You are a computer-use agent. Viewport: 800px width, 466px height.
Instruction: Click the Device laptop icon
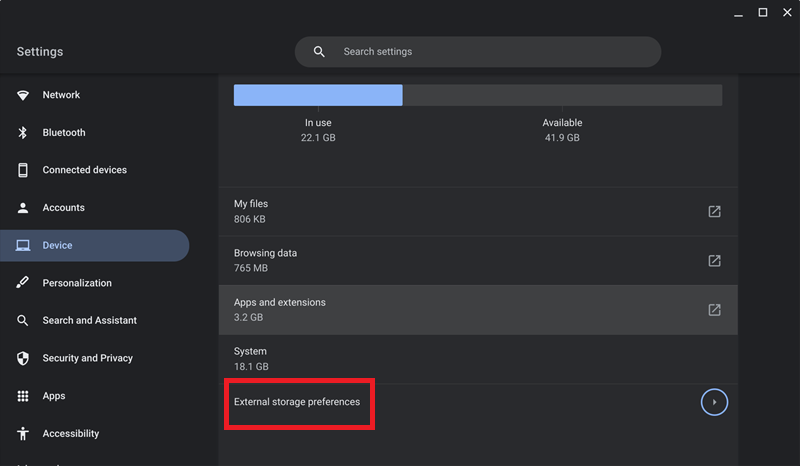[22, 246]
